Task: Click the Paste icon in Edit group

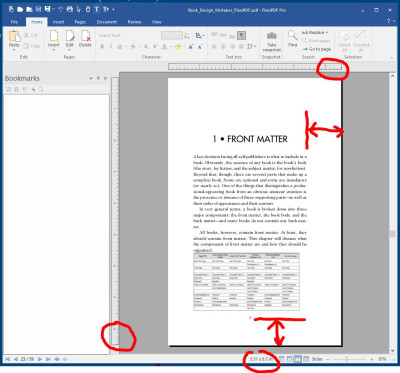Action: click(x=14, y=36)
